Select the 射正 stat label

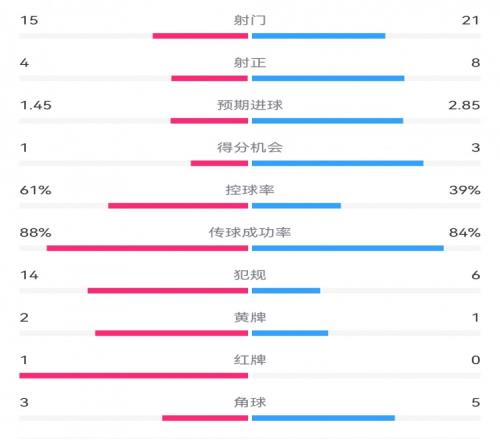pos(250,63)
